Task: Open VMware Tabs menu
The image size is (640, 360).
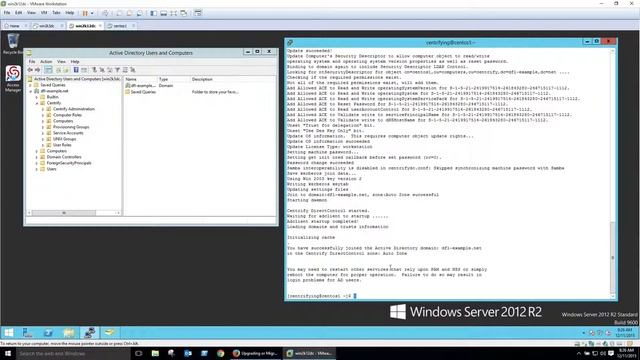Action: point(56,13)
